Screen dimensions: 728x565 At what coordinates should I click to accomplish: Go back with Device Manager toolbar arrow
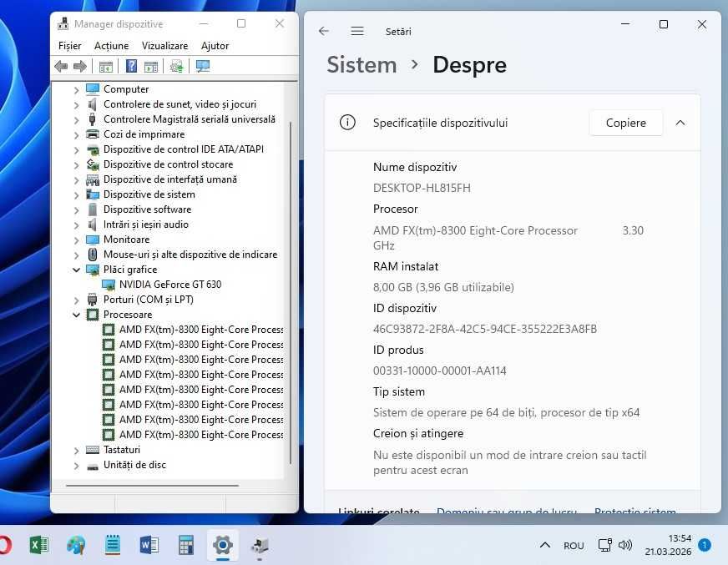click(x=61, y=67)
